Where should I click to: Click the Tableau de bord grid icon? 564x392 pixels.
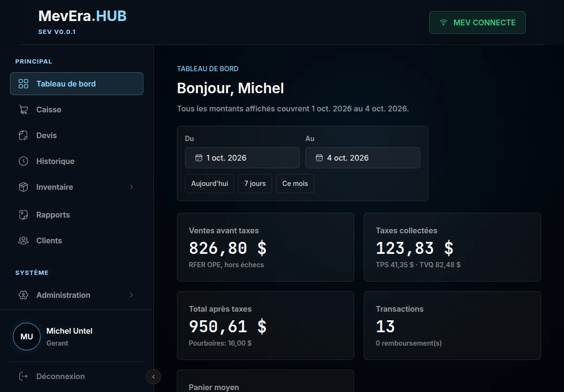click(x=23, y=84)
